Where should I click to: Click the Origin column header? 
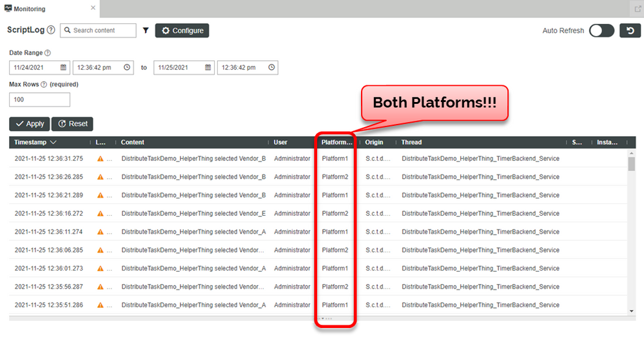click(x=374, y=143)
